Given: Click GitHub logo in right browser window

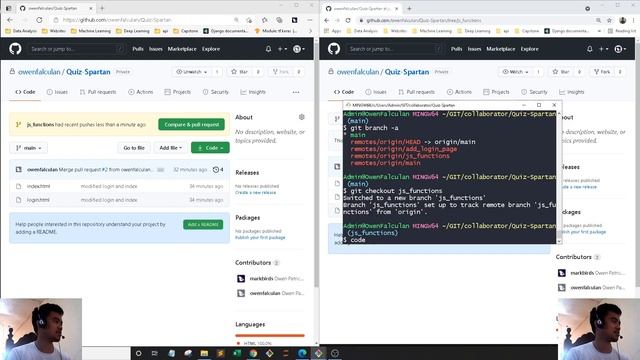Looking at the screenshot, I should tap(334, 49).
